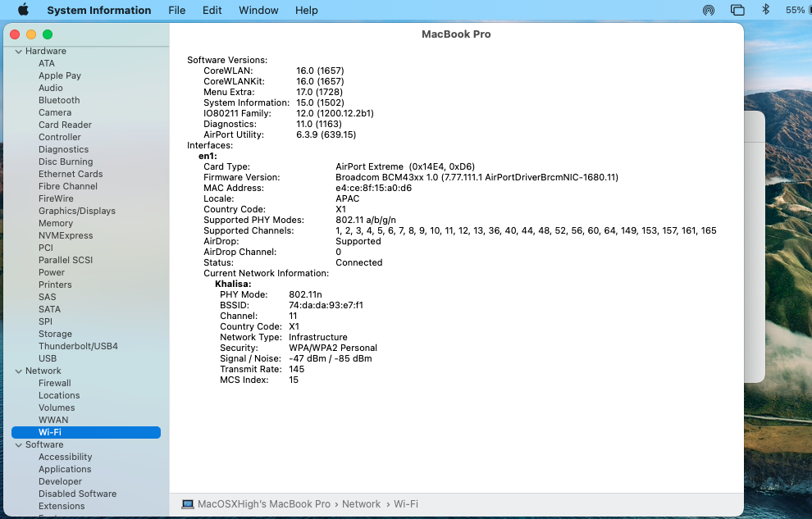Select PCI in the sidebar

pos(46,248)
